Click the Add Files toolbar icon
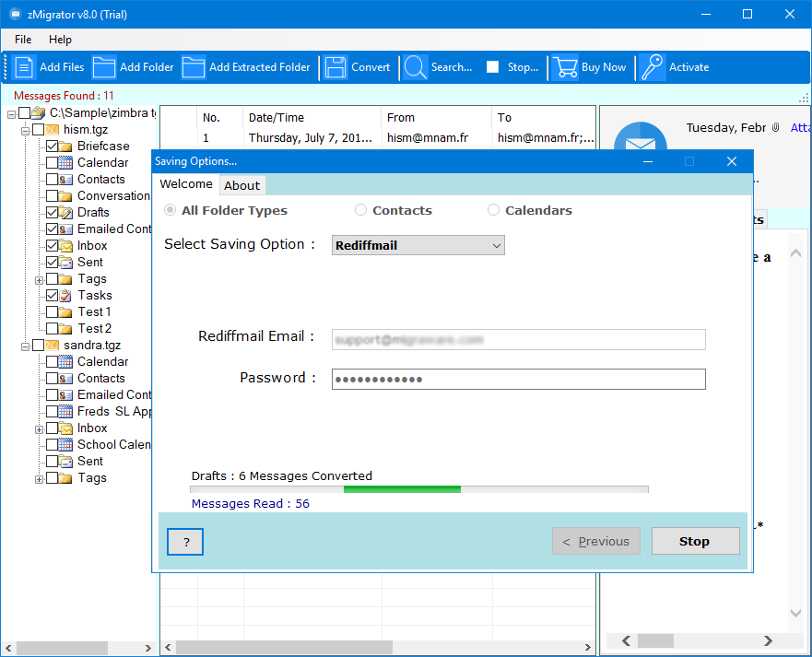This screenshot has height=657, width=812. 25,67
